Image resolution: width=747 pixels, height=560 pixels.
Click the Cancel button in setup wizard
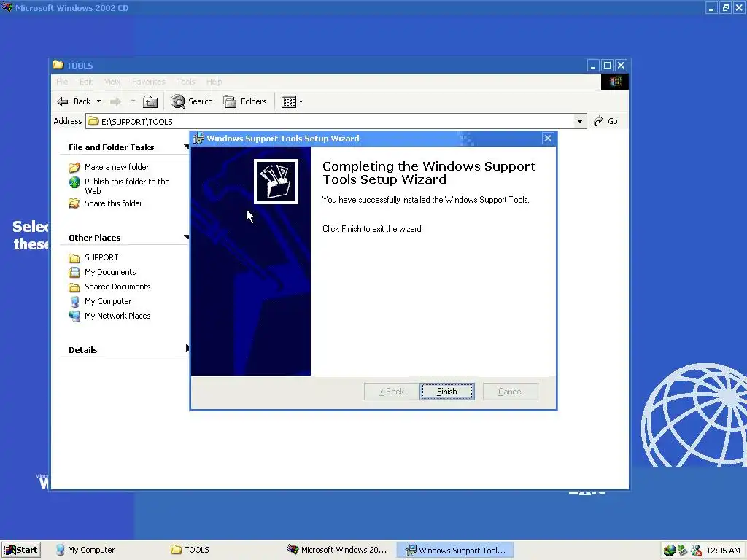pos(510,392)
